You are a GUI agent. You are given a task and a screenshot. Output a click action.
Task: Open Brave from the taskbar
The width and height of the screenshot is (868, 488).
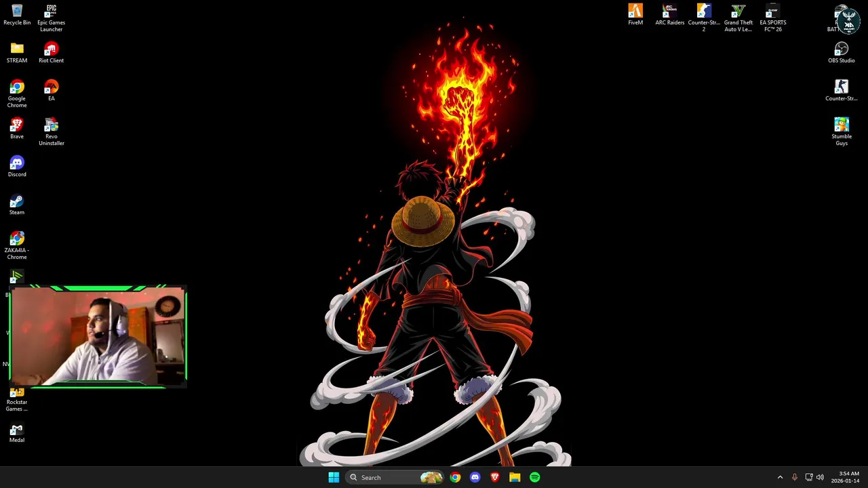click(495, 477)
